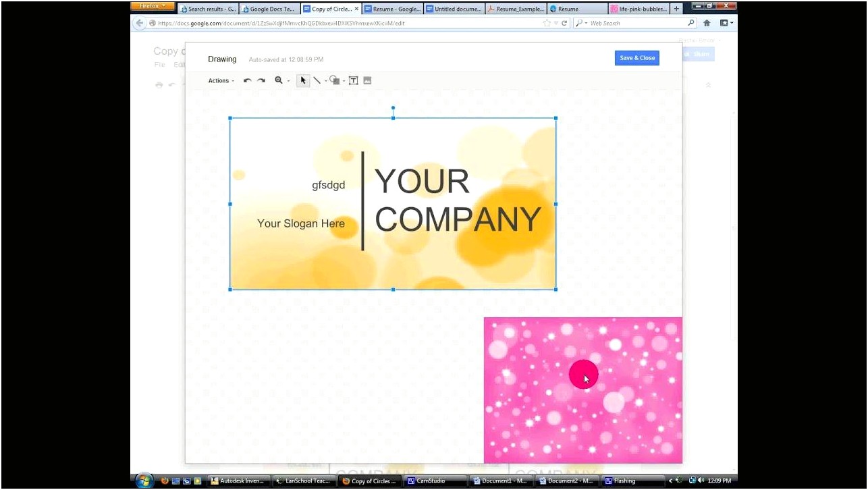Switch to the Google Docs Te... tab

point(269,9)
